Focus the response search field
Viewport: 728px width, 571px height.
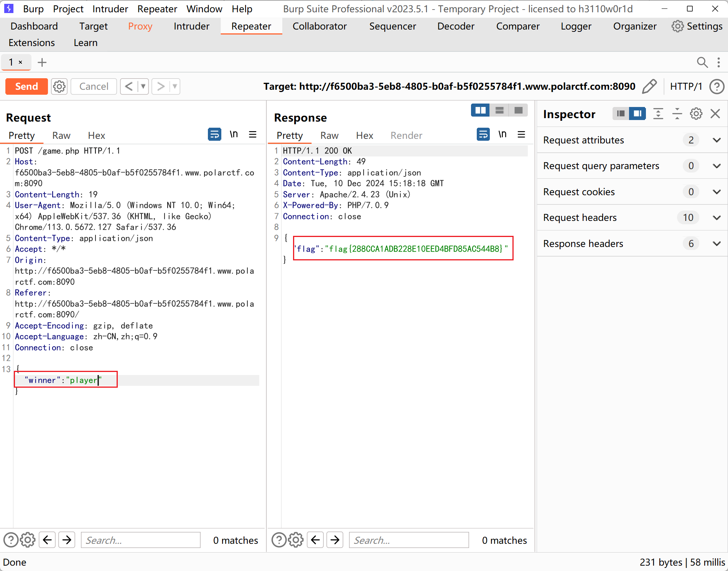tap(409, 540)
